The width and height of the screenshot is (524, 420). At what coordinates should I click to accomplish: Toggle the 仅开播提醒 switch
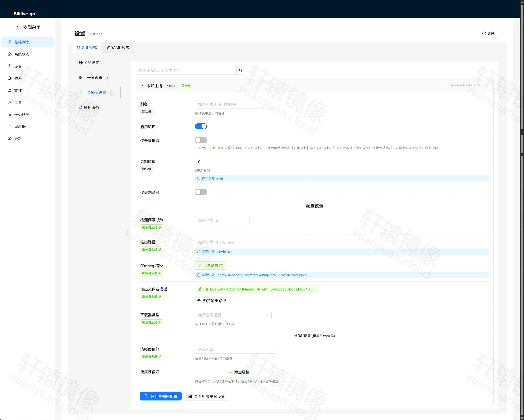pos(201,140)
